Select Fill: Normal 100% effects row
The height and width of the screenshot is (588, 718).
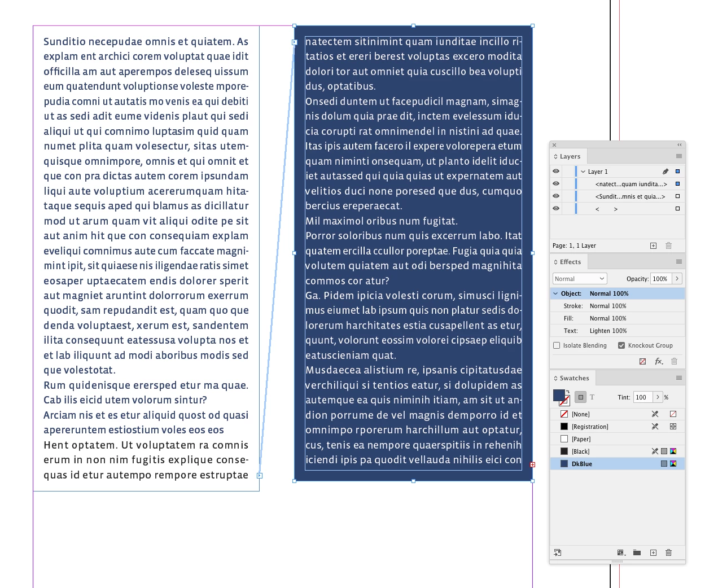618,318
